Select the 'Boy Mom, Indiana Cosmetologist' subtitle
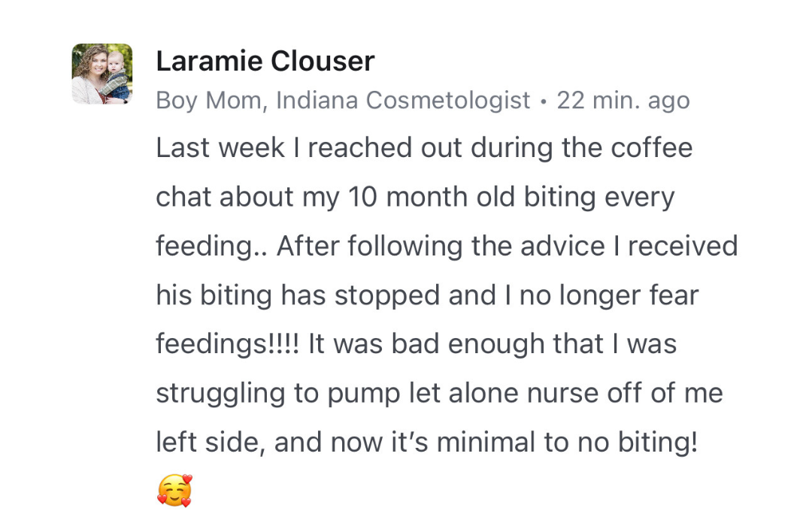This screenshot has width=812, height=526. click(342, 101)
